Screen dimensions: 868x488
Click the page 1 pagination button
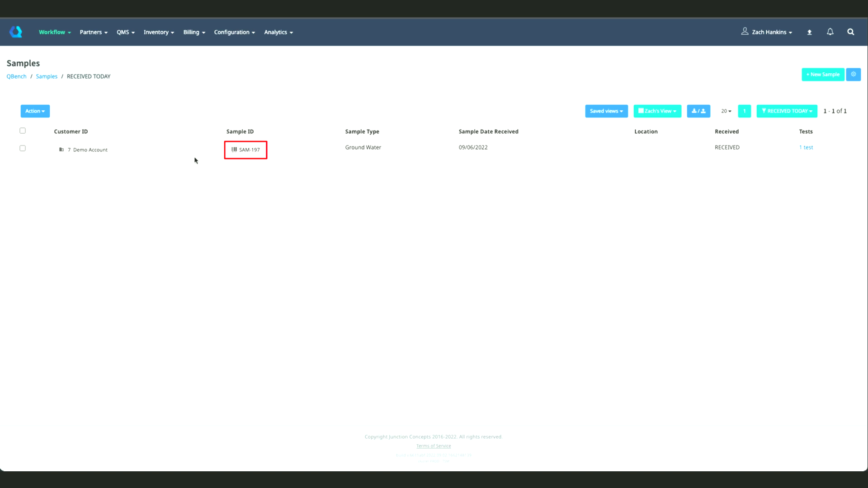[x=744, y=111]
